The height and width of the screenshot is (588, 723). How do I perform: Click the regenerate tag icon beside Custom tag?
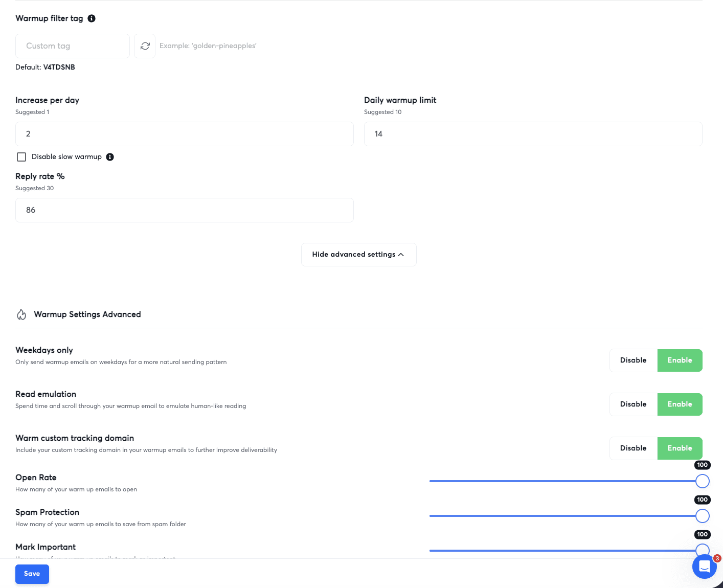145,46
